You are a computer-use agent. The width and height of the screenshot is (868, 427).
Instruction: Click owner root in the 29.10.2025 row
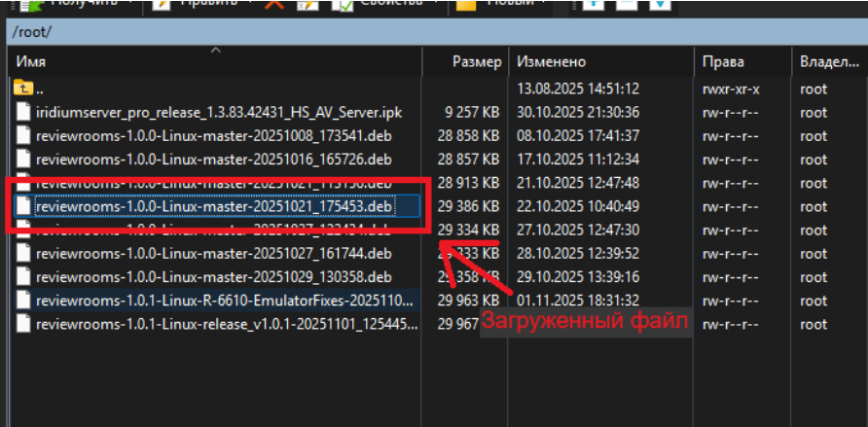click(x=814, y=277)
